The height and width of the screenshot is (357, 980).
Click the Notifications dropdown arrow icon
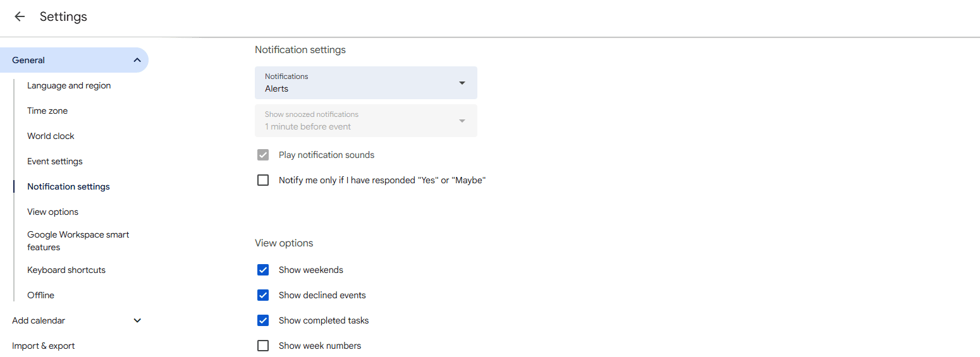tap(462, 83)
